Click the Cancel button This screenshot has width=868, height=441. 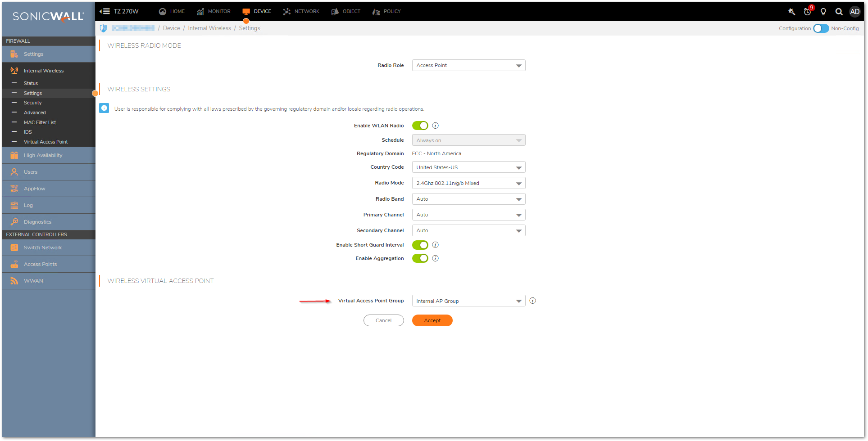383,320
